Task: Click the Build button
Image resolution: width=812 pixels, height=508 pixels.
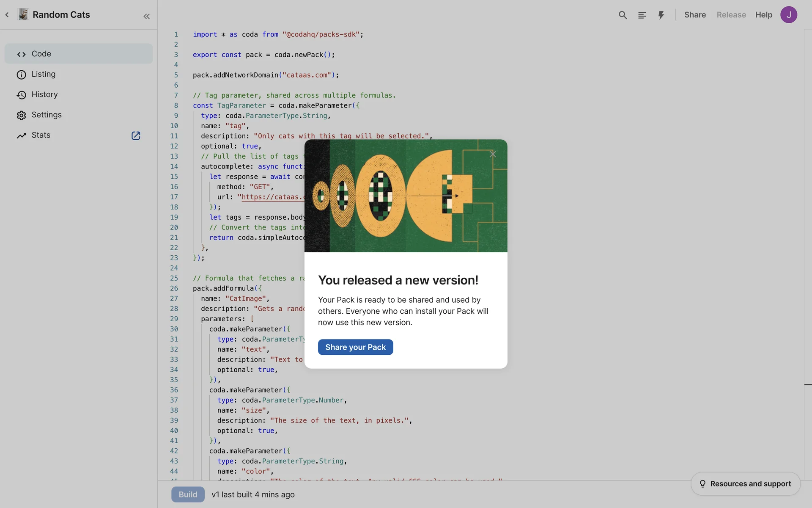Action: [x=188, y=494]
